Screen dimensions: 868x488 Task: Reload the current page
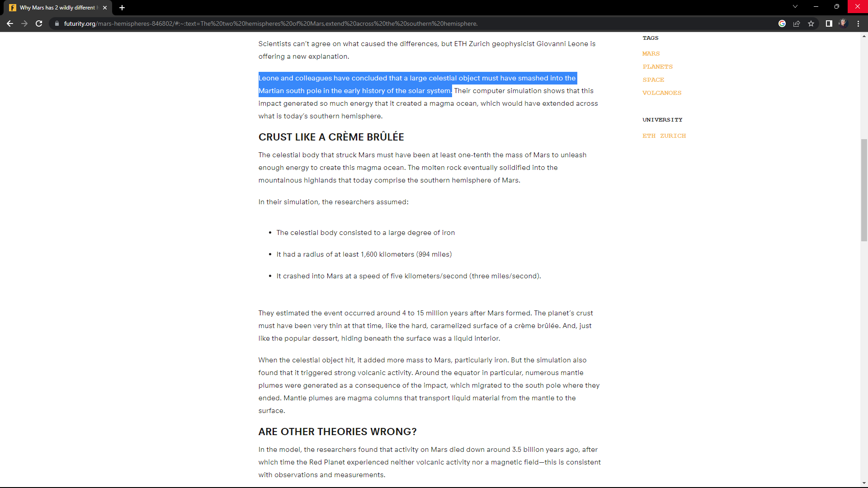39,23
